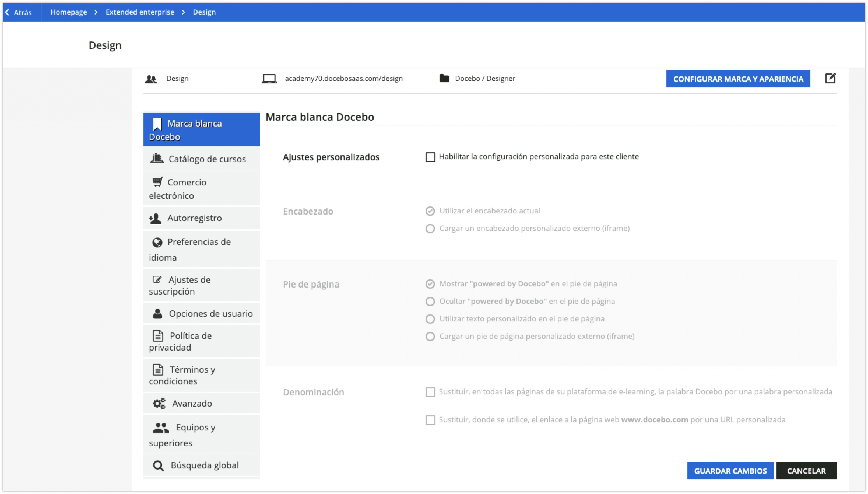Click the edit icon for Ajustes de suscripción
The height and width of the screenshot is (494, 868).
pyautogui.click(x=157, y=279)
